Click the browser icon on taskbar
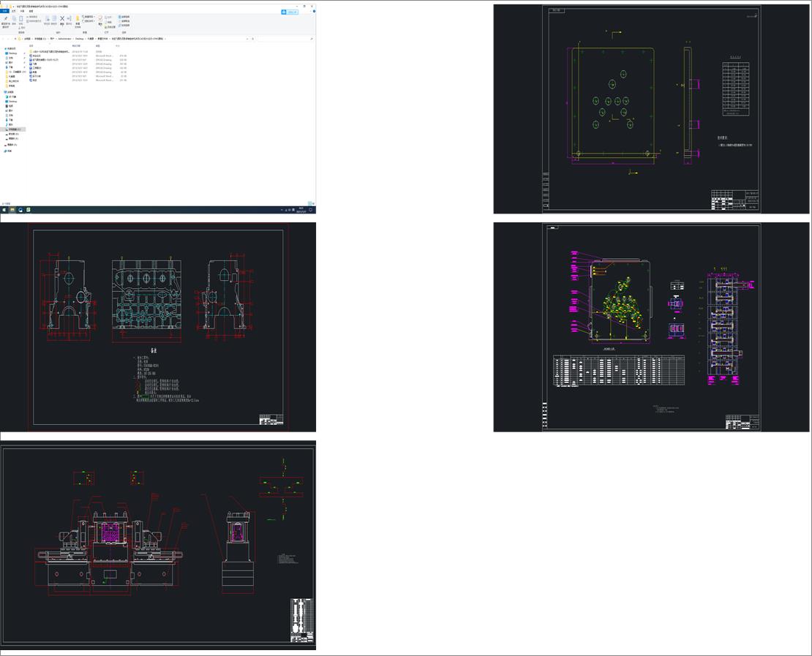812x656 pixels. click(20, 210)
